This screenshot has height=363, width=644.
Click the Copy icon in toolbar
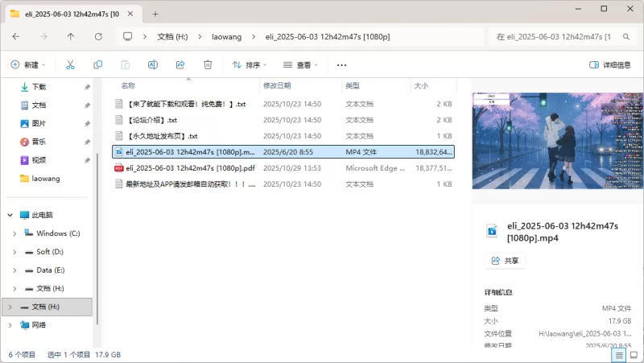97,64
